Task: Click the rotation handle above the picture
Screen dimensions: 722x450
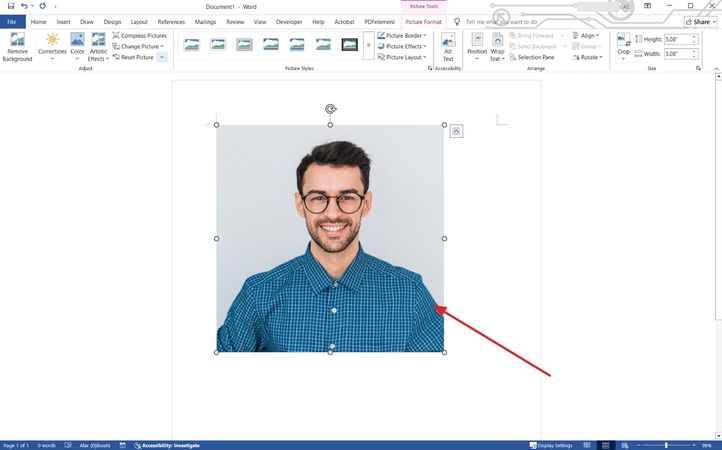Action: click(x=331, y=109)
